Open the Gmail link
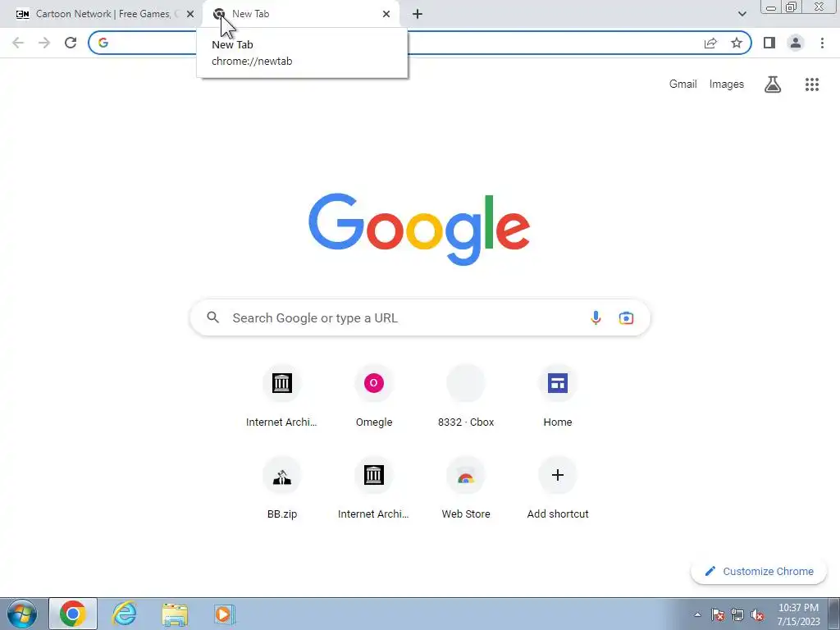This screenshot has height=630, width=840. coord(682,84)
